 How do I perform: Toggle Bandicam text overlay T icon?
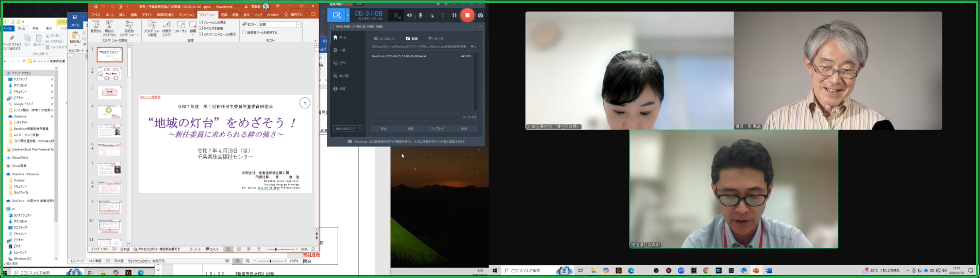[442, 15]
